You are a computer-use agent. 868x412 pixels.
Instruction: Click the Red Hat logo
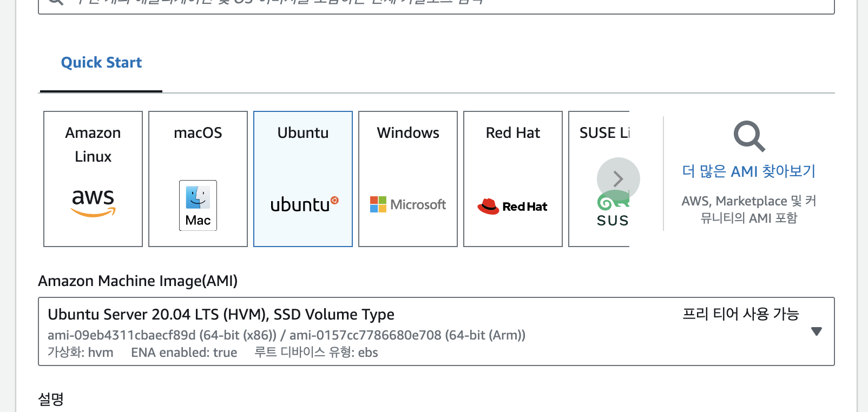click(512, 206)
